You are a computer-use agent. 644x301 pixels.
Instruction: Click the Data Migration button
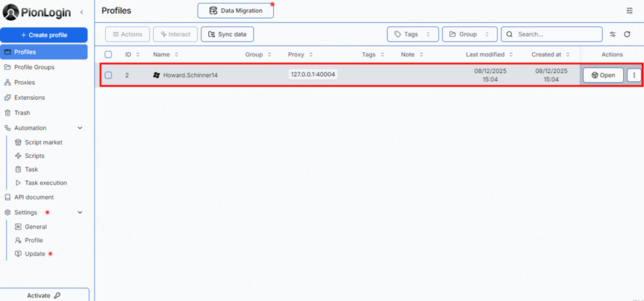tap(236, 11)
